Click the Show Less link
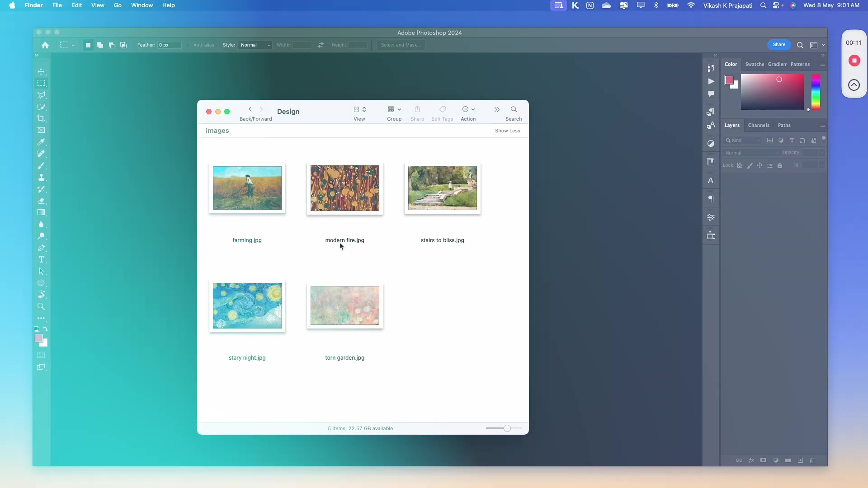868x488 pixels. coord(507,131)
